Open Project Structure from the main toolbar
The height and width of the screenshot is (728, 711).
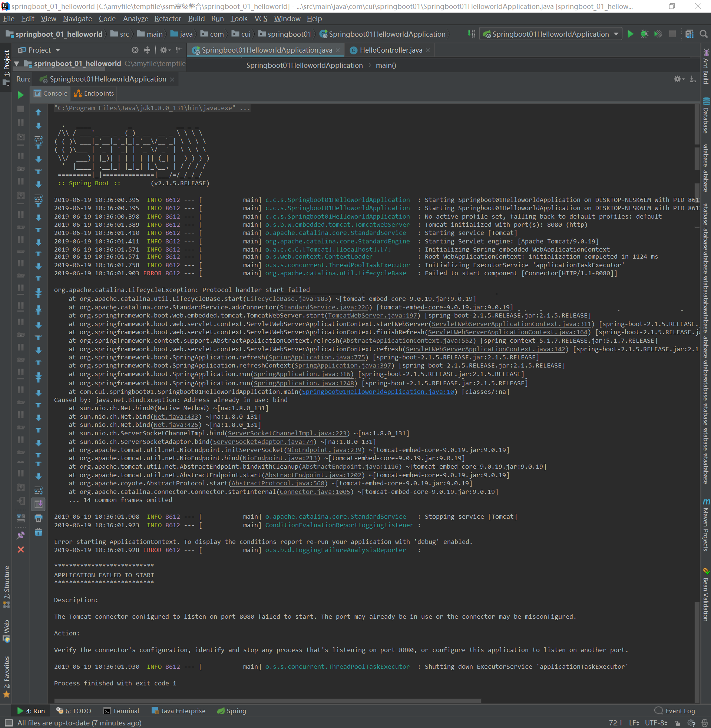(690, 34)
